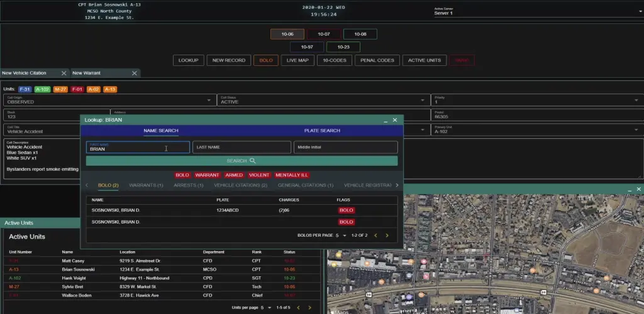This screenshot has width=644, height=314.
Task: Click the ACTIVE UNITS toolbar button
Action: (x=425, y=60)
